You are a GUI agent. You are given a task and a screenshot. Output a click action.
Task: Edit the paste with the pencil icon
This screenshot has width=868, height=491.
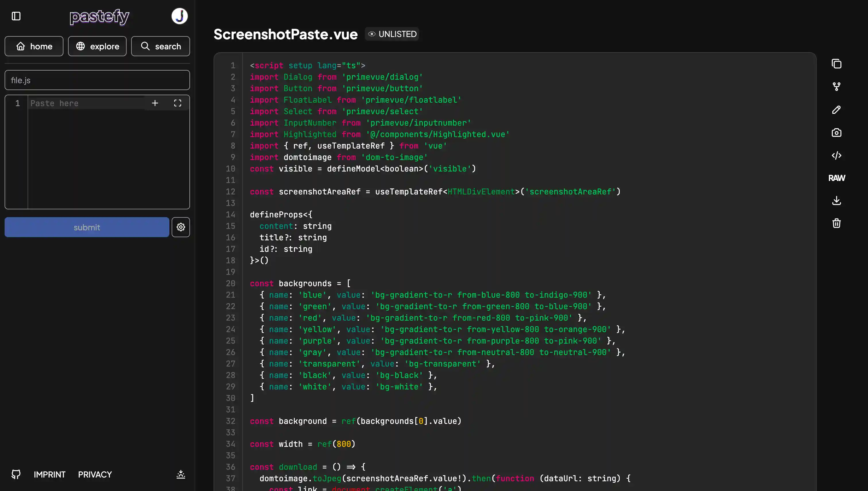[836, 110]
